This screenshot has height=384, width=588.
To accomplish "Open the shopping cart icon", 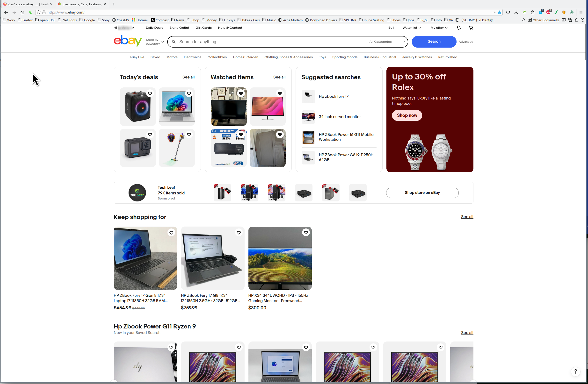I will 471,28.
